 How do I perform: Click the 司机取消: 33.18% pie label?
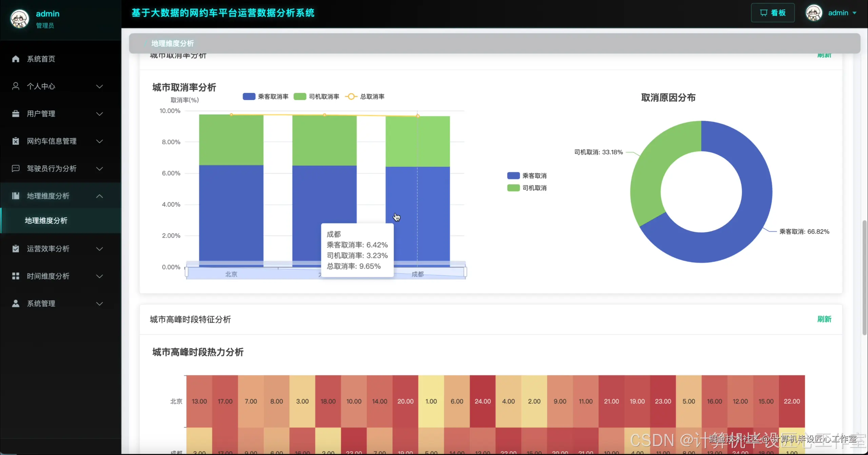(x=598, y=152)
